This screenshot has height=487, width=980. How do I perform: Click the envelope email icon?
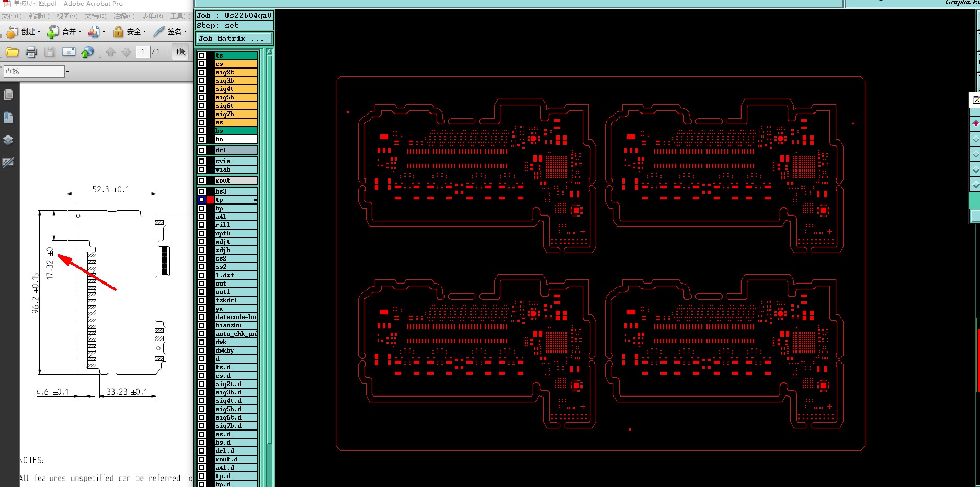69,52
